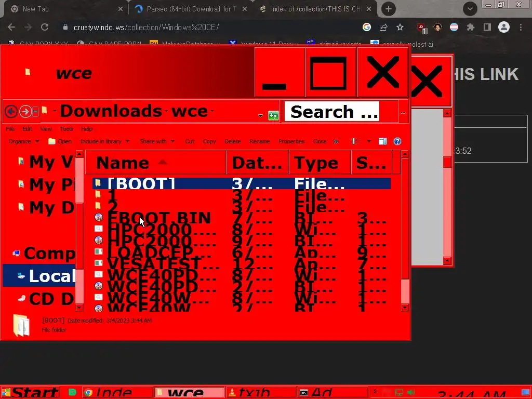Bookmark this page star
532x399 pixels.
point(400,27)
